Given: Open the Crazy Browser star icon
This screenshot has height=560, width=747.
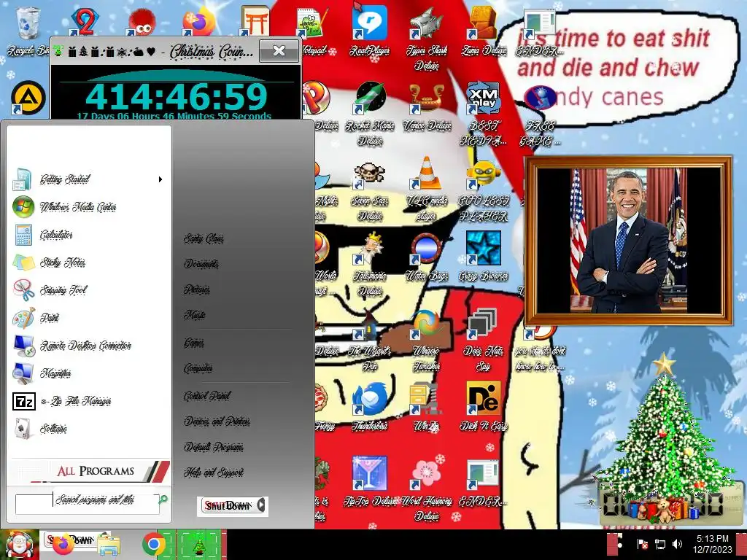Looking at the screenshot, I should (x=483, y=257).
